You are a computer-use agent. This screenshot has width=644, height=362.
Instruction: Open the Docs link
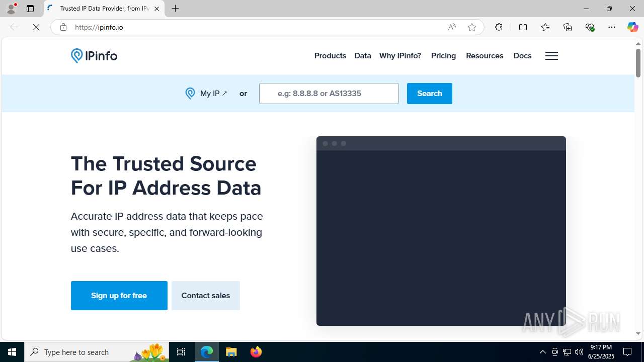522,56
